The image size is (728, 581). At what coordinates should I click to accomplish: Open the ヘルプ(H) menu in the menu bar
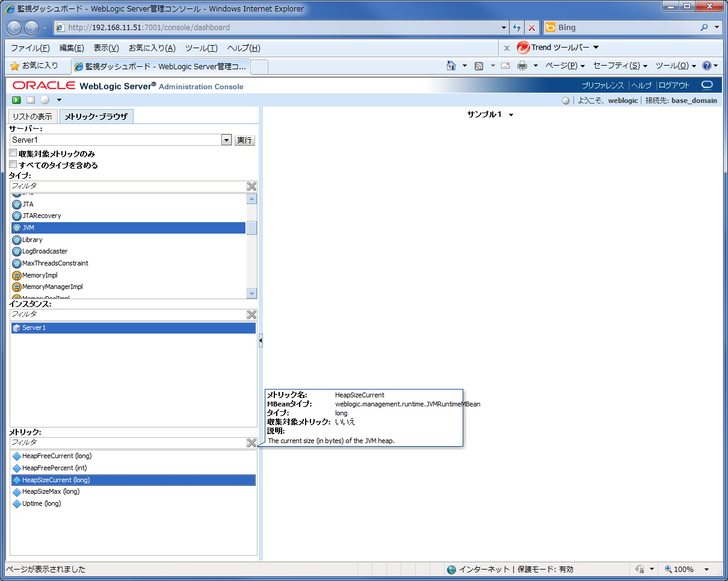point(244,48)
